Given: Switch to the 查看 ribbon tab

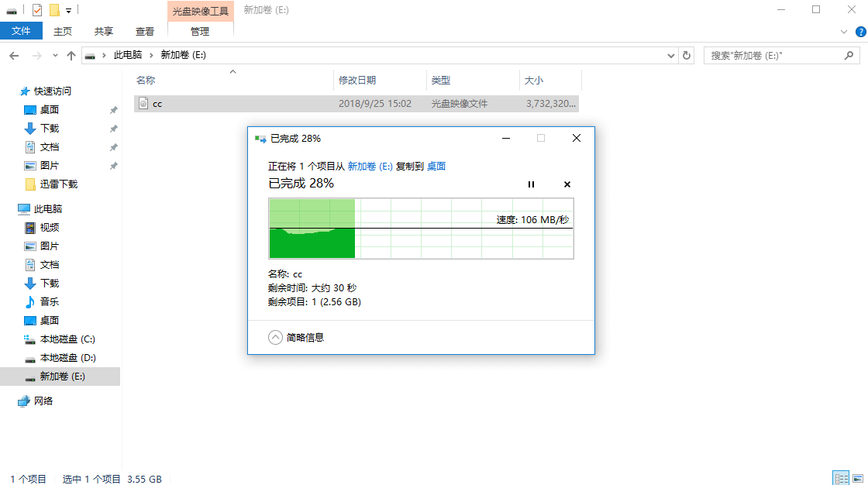Looking at the screenshot, I should click(x=145, y=32).
